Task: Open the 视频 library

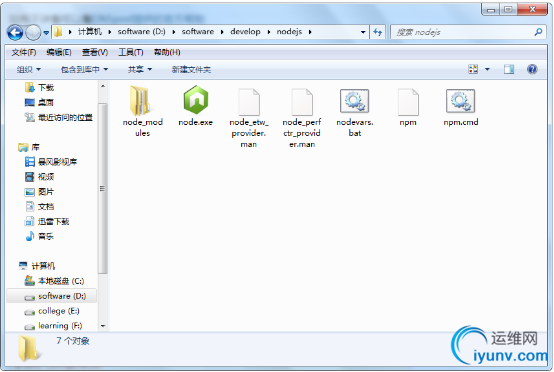Action: 39,177
